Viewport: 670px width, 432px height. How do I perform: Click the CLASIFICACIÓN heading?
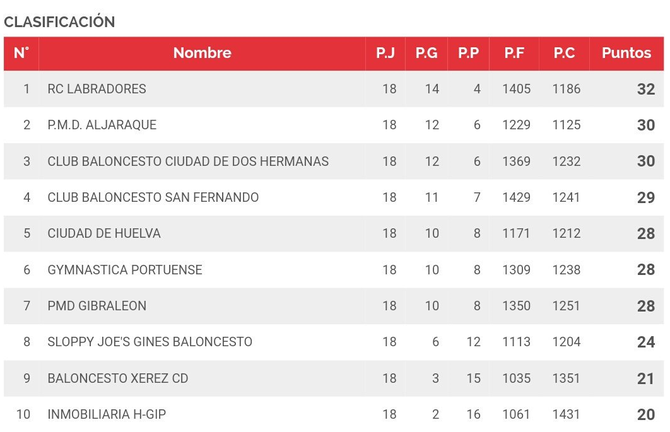click(x=60, y=21)
